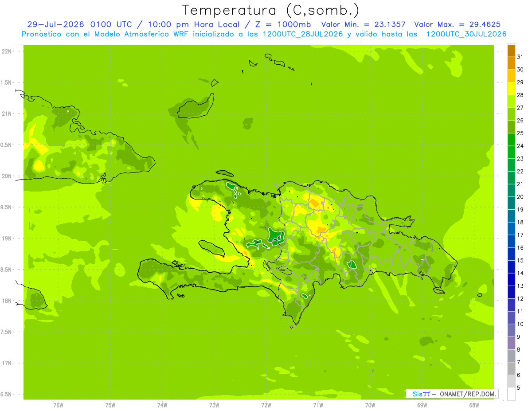
Task: Pick the purple legend band between 8 and 9
Action: pyautogui.click(x=511, y=343)
